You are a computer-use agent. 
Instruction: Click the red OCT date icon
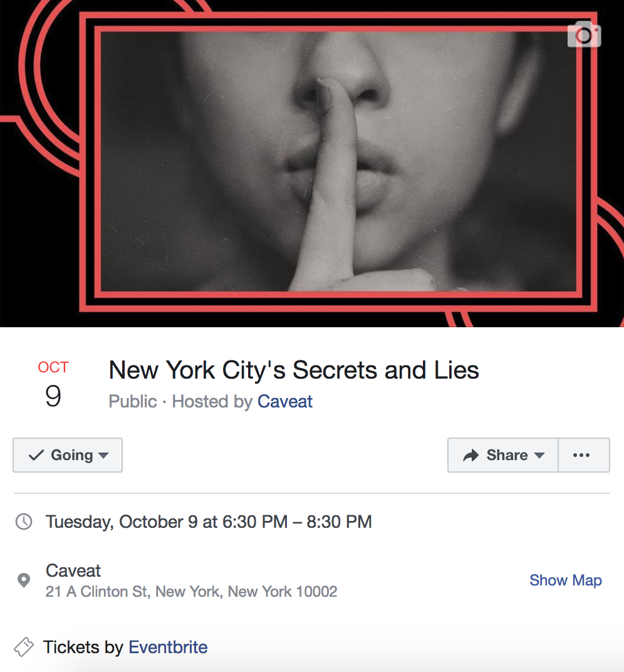tap(53, 367)
